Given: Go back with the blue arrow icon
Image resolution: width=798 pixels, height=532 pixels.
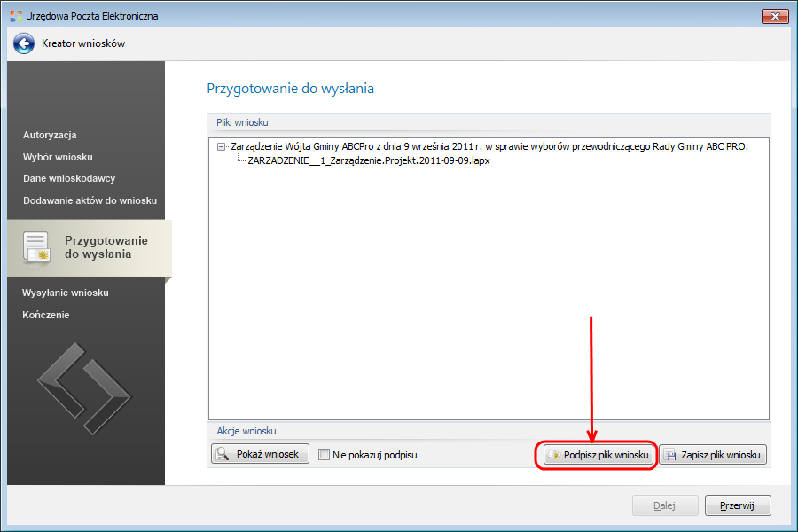Looking at the screenshot, I should (x=23, y=43).
